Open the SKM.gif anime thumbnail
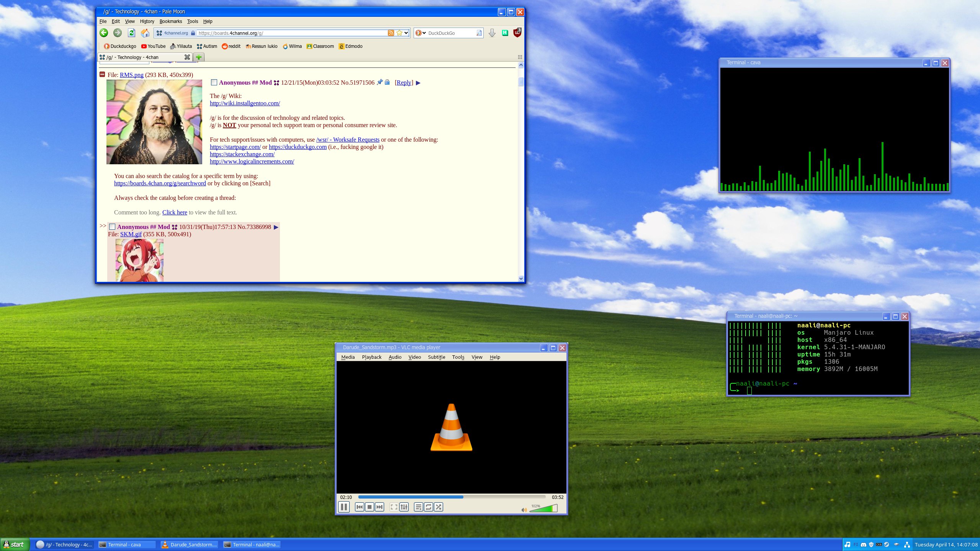 tap(139, 260)
